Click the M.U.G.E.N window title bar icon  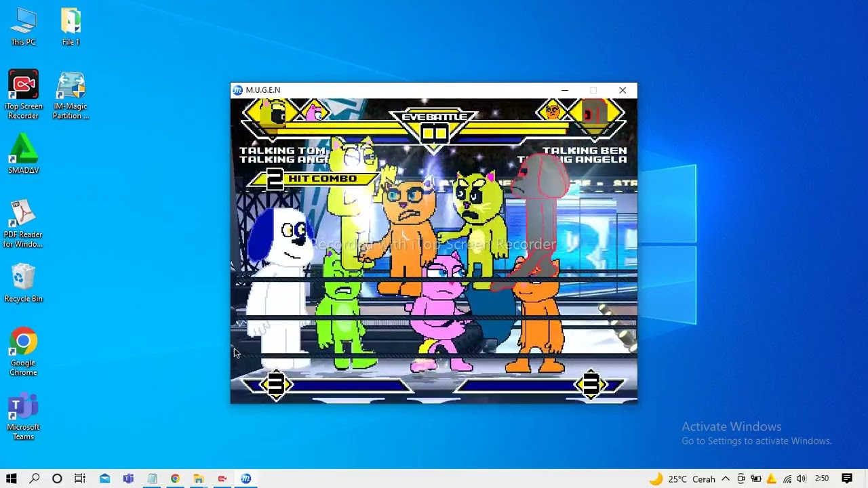[237, 90]
